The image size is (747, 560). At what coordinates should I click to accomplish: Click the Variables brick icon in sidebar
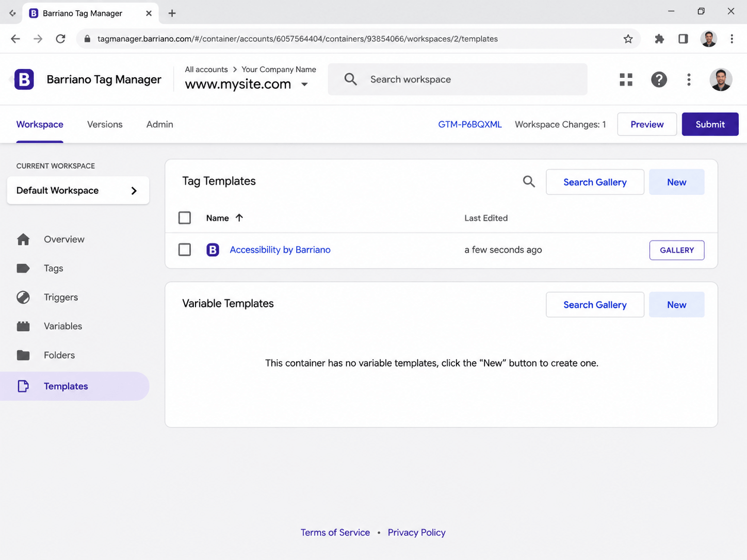(23, 326)
